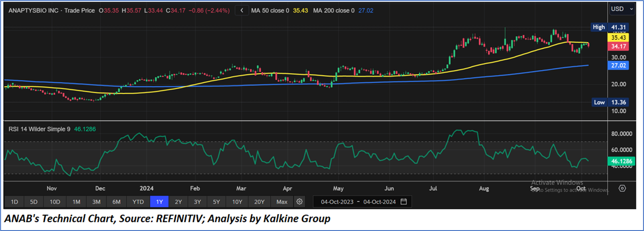Click the calendar icon in date range
The width and height of the screenshot is (644, 231).
[404, 202]
